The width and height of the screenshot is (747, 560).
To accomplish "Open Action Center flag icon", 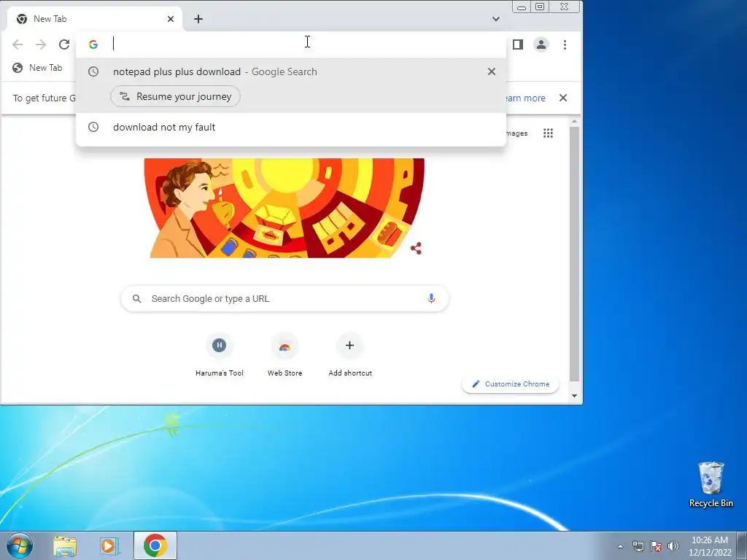I will [x=656, y=546].
